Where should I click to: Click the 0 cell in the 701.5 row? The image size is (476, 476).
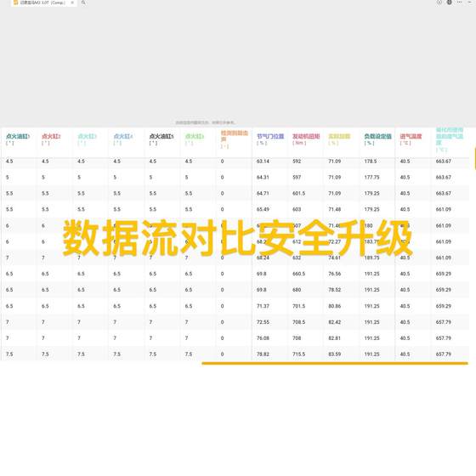[x=222, y=306]
